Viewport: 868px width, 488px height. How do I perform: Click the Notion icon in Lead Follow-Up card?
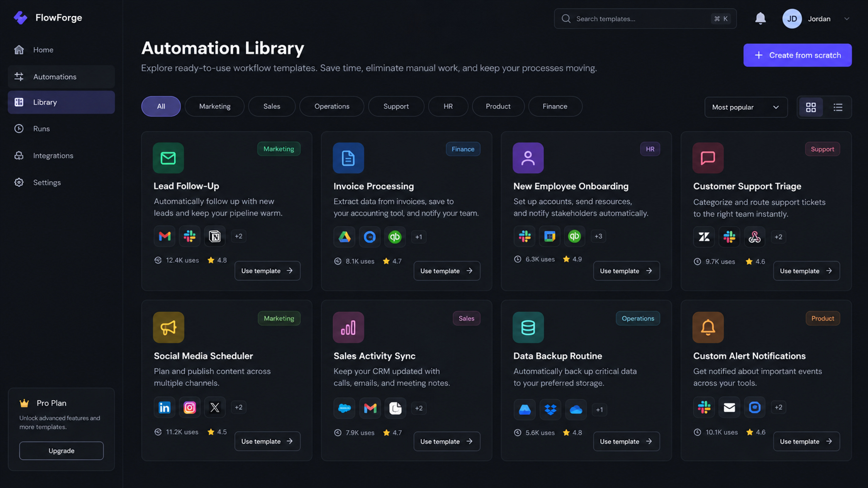[x=215, y=236]
